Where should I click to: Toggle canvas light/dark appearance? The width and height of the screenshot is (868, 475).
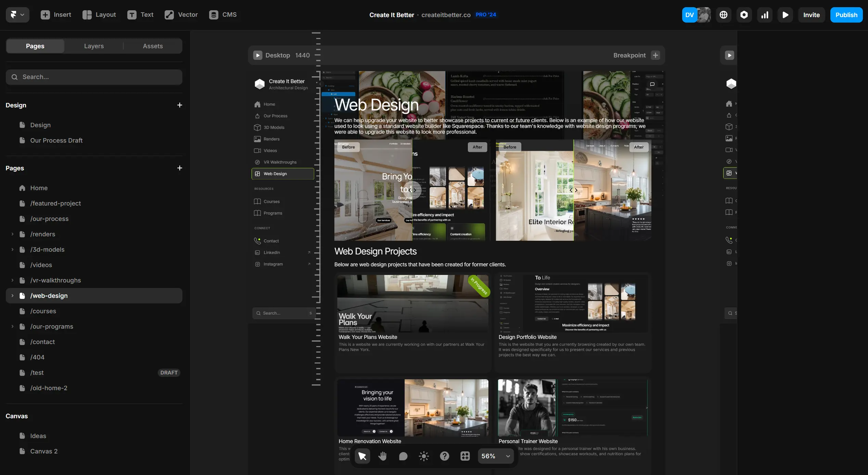click(423, 456)
